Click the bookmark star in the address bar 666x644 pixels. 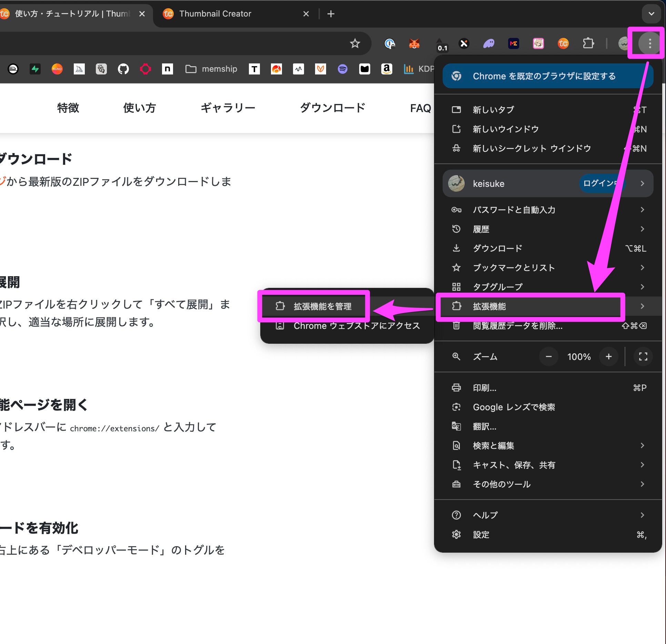pos(355,43)
